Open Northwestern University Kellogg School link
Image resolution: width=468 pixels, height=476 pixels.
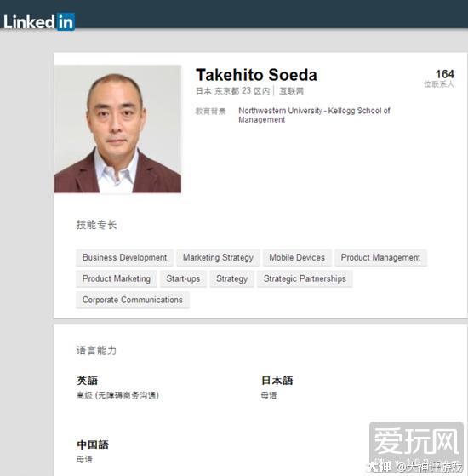tap(314, 115)
